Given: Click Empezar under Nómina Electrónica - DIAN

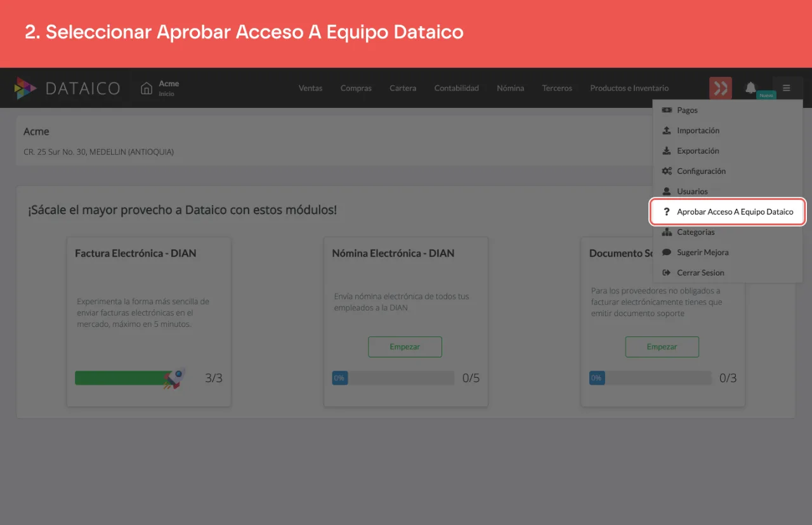Looking at the screenshot, I should [x=405, y=347].
